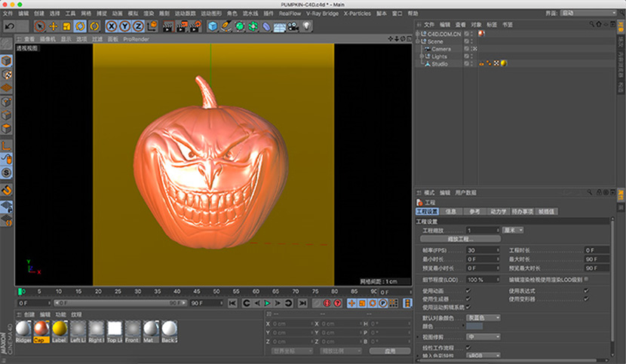Click the blue deformer capsule icon

[266, 26]
